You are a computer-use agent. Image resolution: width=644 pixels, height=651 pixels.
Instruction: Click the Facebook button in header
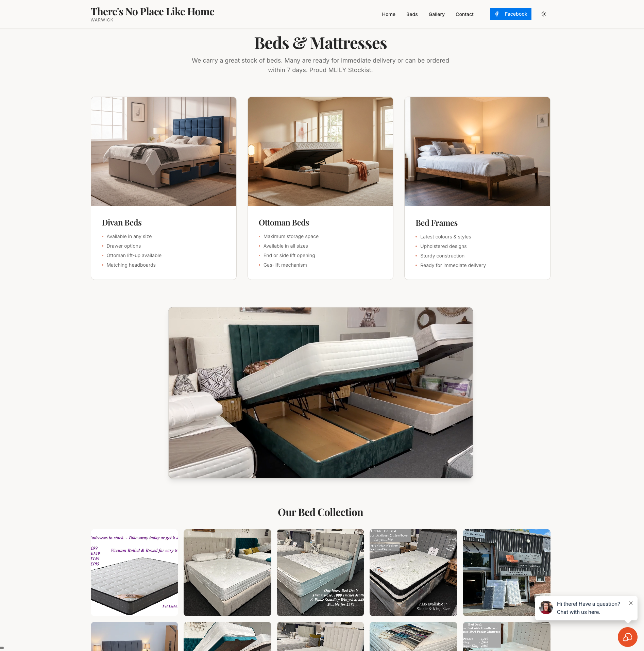click(510, 14)
